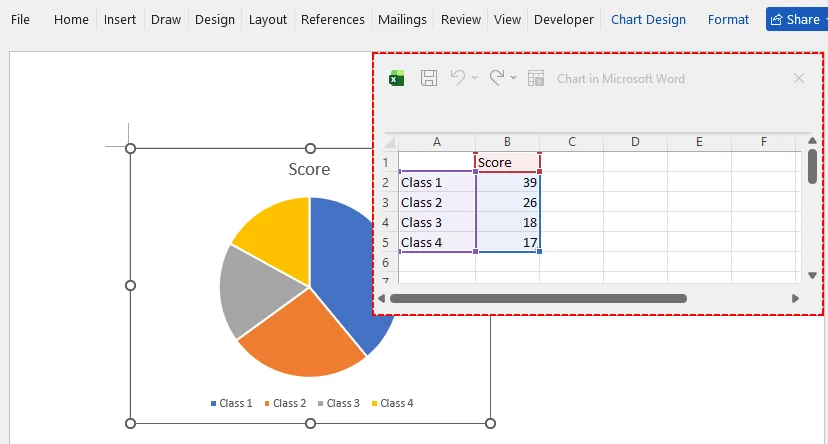828x444 pixels.
Task: Click the scroll left arrow in spreadsheet
Action: pyautogui.click(x=382, y=298)
